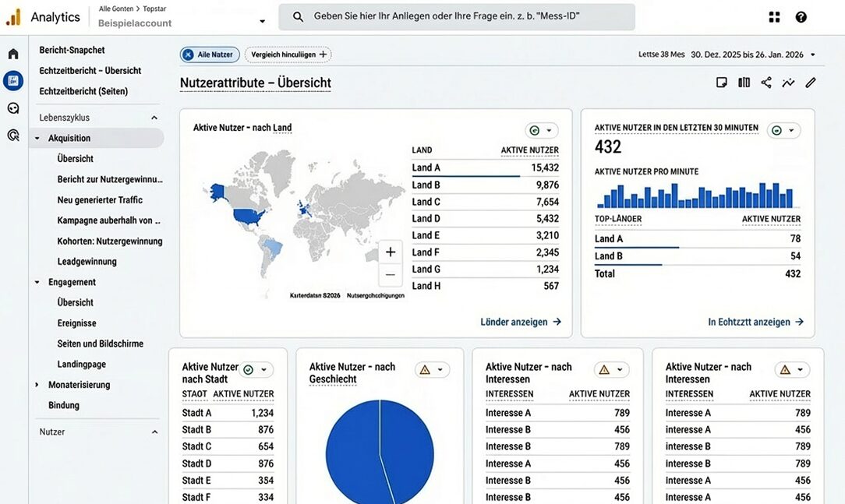Click the 'Länder anzeigen' link
The height and width of the screenshot is (504, 845).
(521, 322)
